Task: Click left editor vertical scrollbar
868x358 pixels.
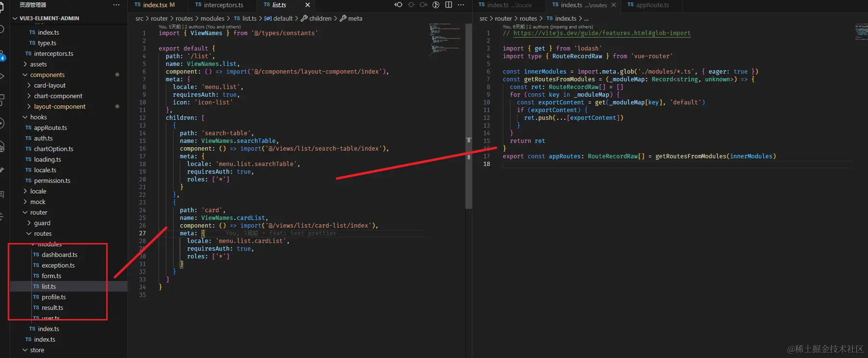Action: [x=469, y=115]
